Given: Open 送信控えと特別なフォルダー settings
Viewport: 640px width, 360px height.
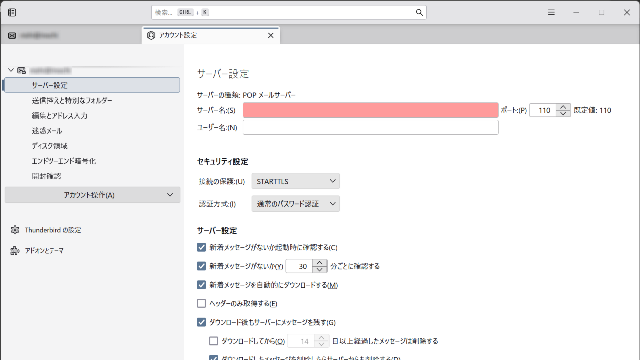Looking at the screenshot, I should click(x=72, y=100).
